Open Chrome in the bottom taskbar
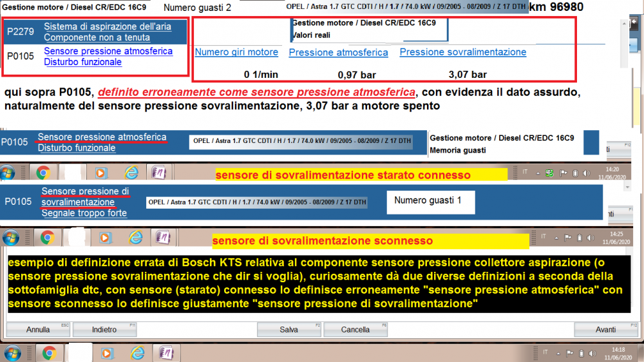 click(50, 353)
